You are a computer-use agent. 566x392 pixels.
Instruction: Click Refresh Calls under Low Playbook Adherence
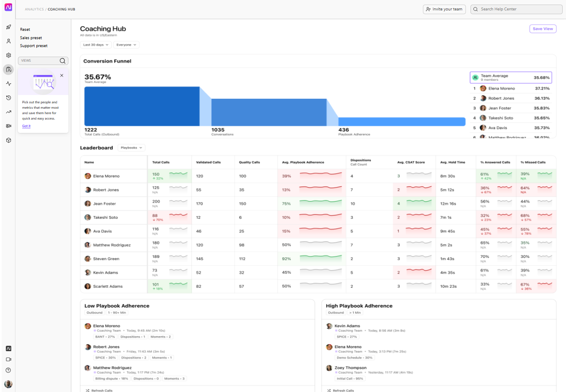tap(102, 390)
